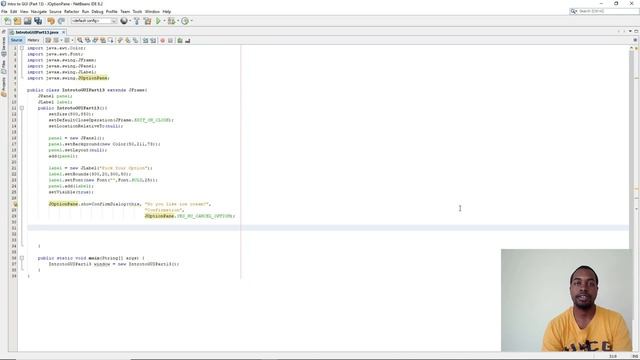Click the Help menu
This screenshot has height=360, width=640.
pyautogui.click(x=167, y=11)
